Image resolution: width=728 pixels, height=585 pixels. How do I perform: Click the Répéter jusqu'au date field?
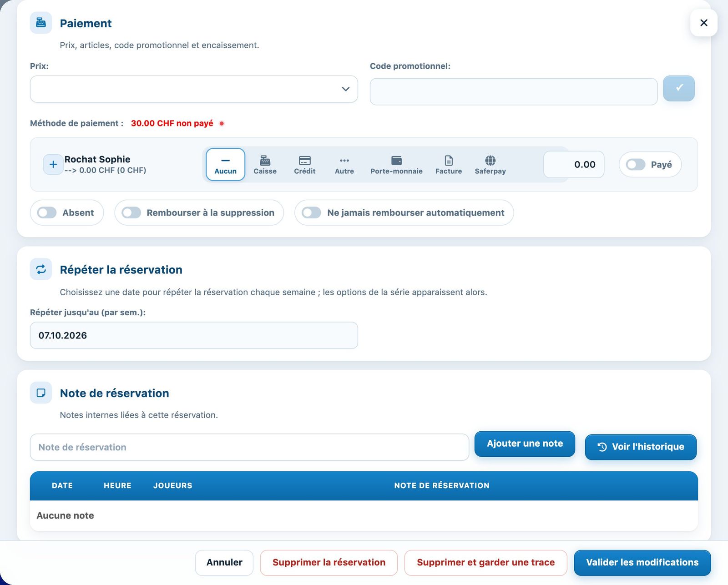[194, 335]
